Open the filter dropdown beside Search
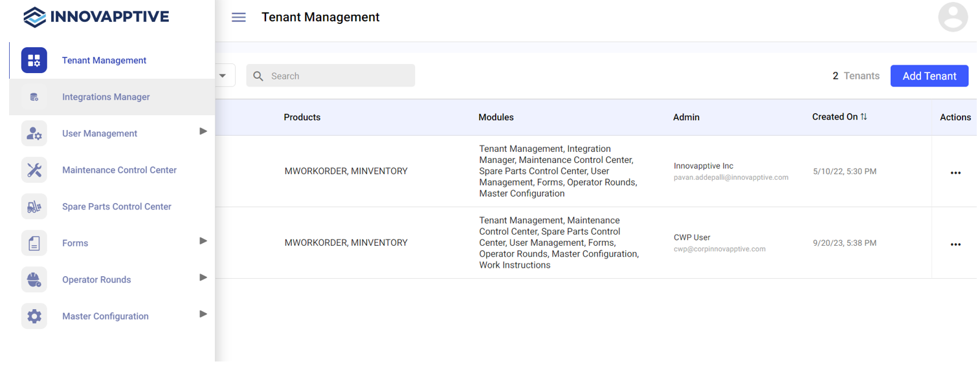Viewport: 980px width, 366px height. (223, 76)
